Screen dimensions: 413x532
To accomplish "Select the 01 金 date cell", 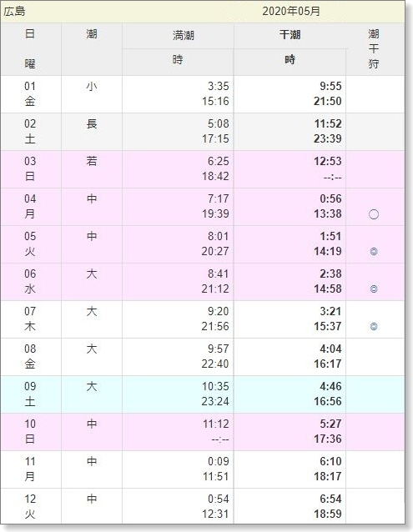I will 30,93.
